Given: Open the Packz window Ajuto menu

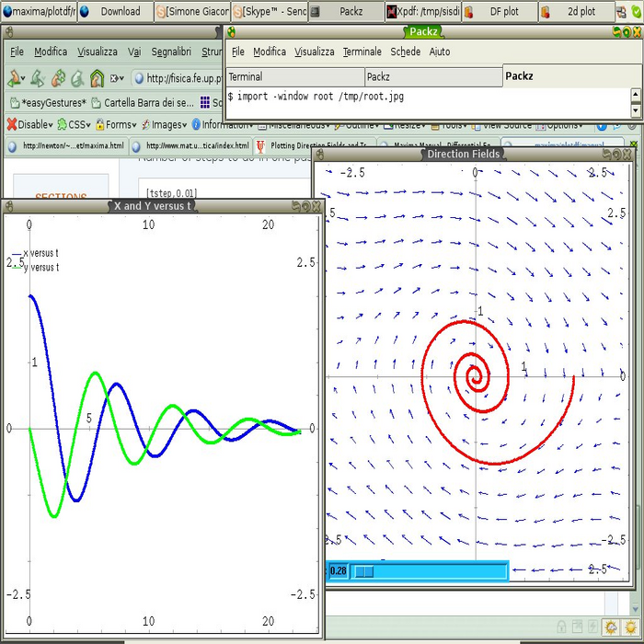Looking at the screenshot, I should point(440,52).
